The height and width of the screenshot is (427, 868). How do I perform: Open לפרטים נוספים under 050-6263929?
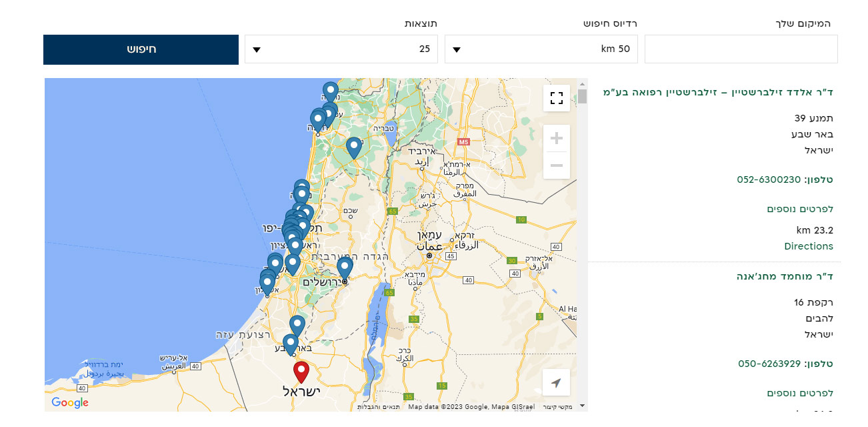[x=800, y=394]
